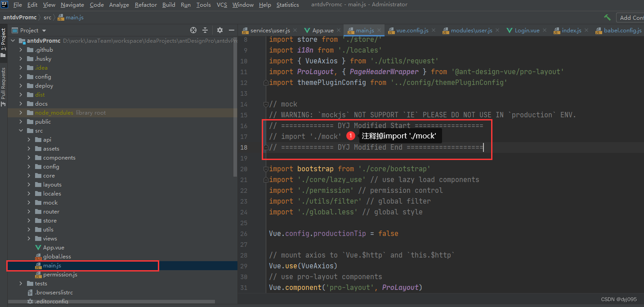Collapse the src folder tree

[21, 131]
